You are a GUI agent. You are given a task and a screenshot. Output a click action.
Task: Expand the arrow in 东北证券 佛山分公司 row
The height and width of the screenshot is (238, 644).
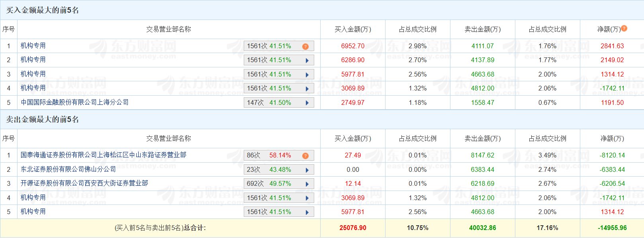307,170
